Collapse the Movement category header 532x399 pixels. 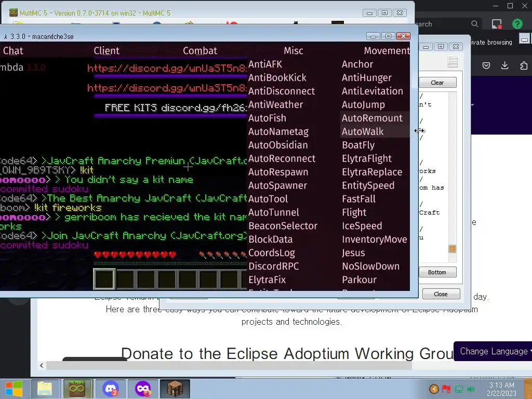point(387,50)
